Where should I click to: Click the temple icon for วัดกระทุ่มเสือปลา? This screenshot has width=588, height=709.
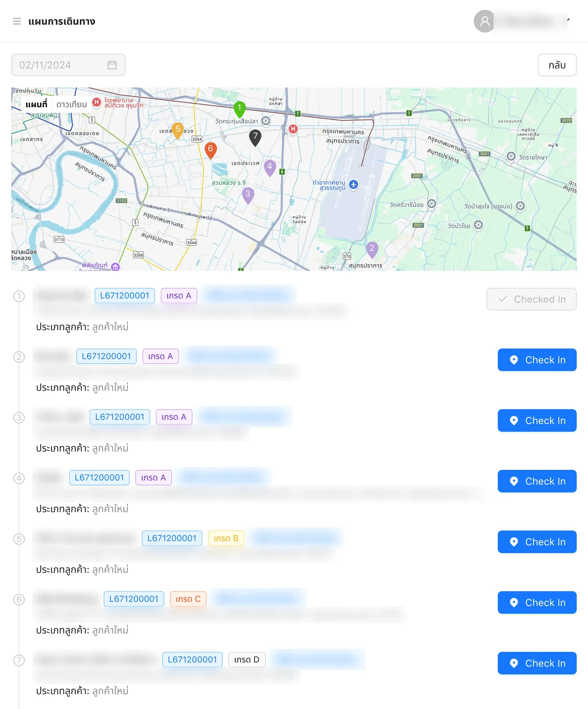click(266, 121)
